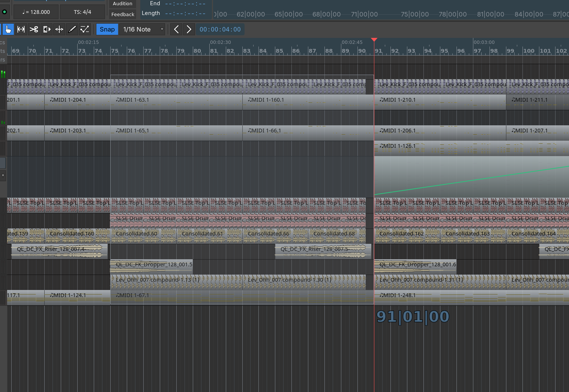Expand the track header dropdown triangle
This screenshot has width=569, height=392.
(3, 175)
